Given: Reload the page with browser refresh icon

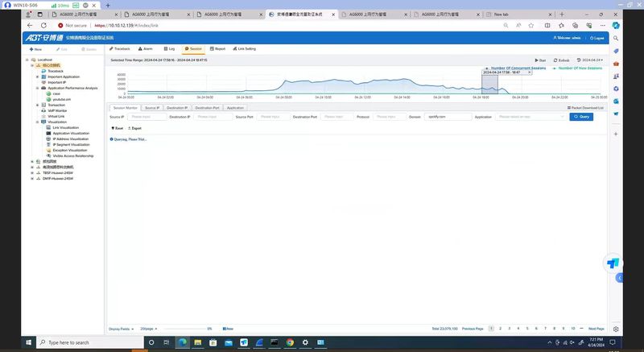Looking at the screenshot, I should (x=43, y=26).
